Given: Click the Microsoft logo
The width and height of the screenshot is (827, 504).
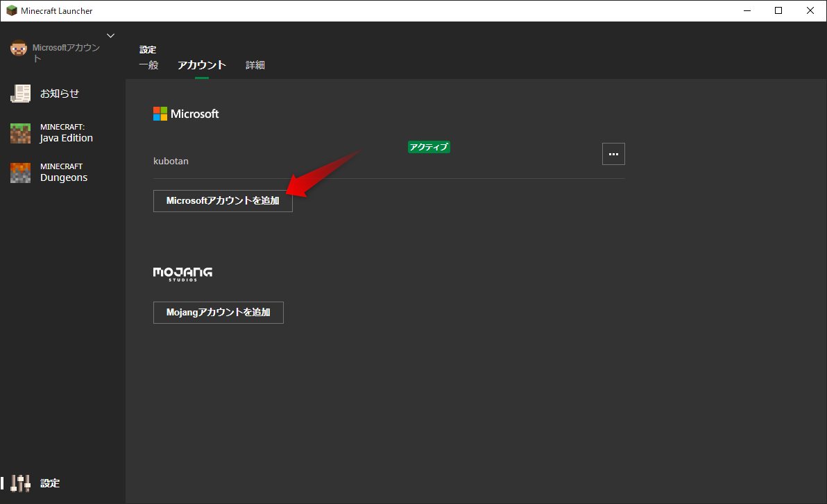Looking at the screenshot, I should click(186, 114).
